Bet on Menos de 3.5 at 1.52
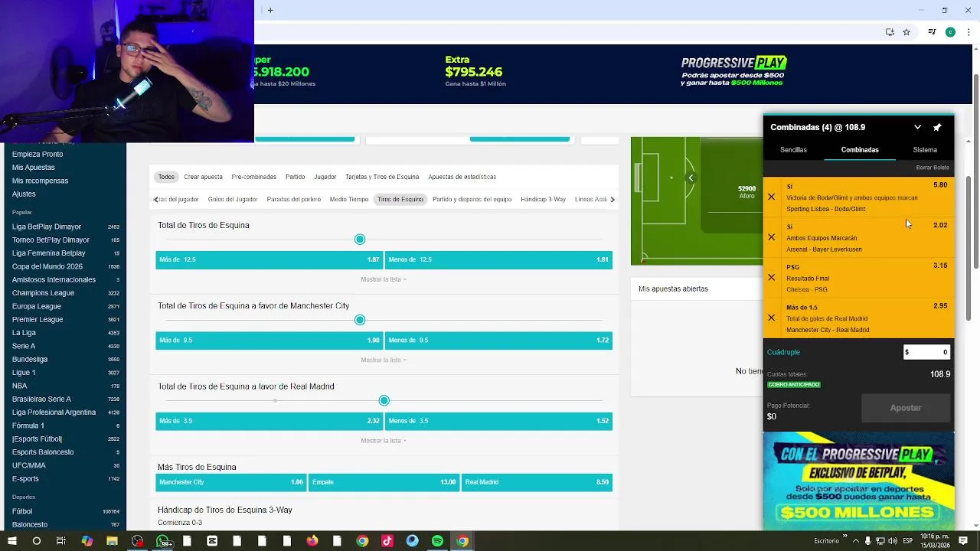Viewport: 980px width, 551px height. click(498, 421)
